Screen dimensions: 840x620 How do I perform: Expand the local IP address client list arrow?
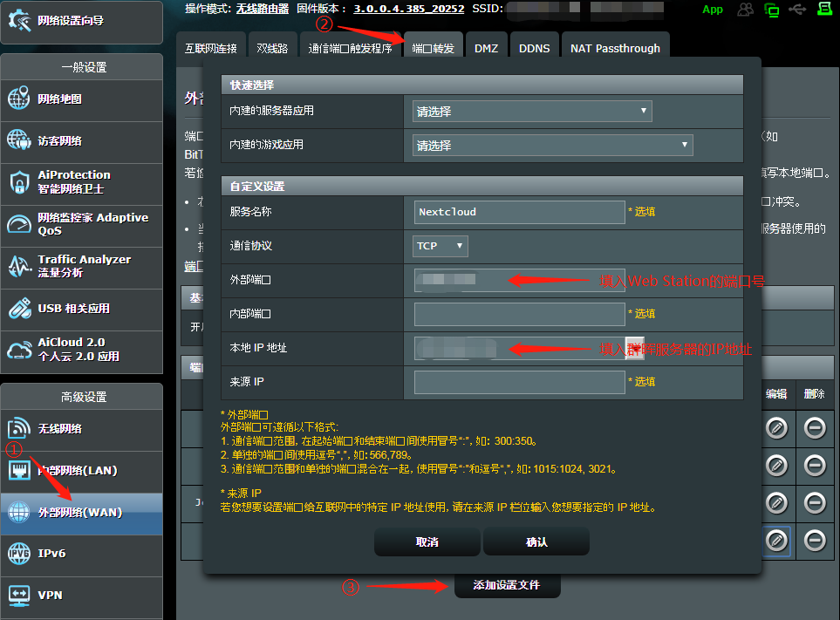(x=634, y=348)
